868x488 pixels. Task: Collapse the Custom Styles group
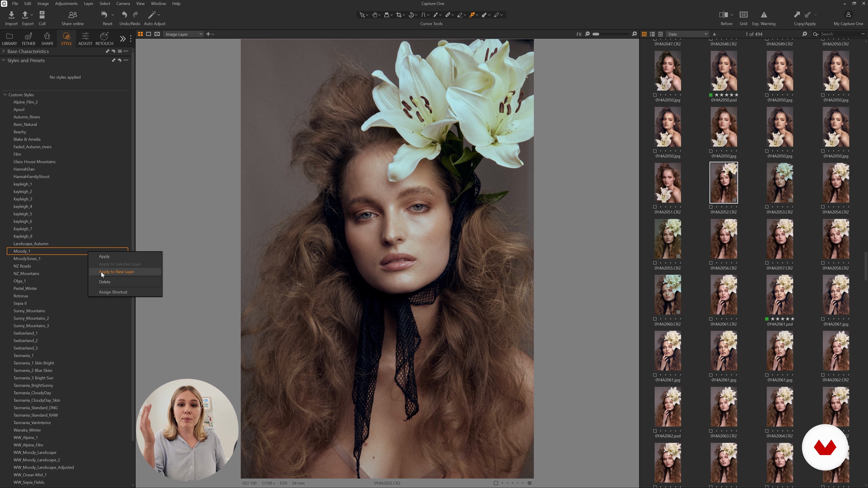pos(5,95)
